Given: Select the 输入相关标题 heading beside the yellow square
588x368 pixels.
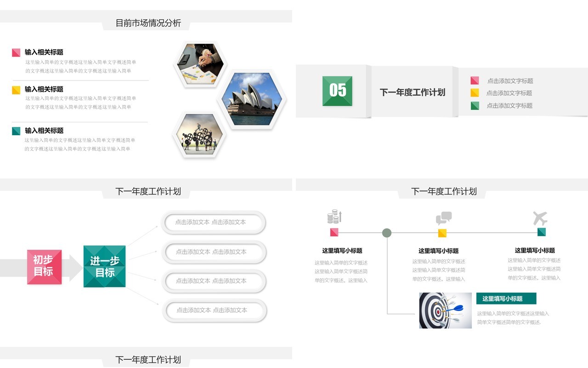Looking at the screenshot, I should [44, 89].
